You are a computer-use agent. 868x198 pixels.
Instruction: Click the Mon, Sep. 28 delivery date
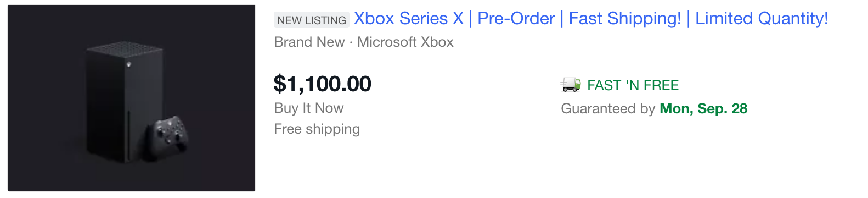[x=703, y=108]
